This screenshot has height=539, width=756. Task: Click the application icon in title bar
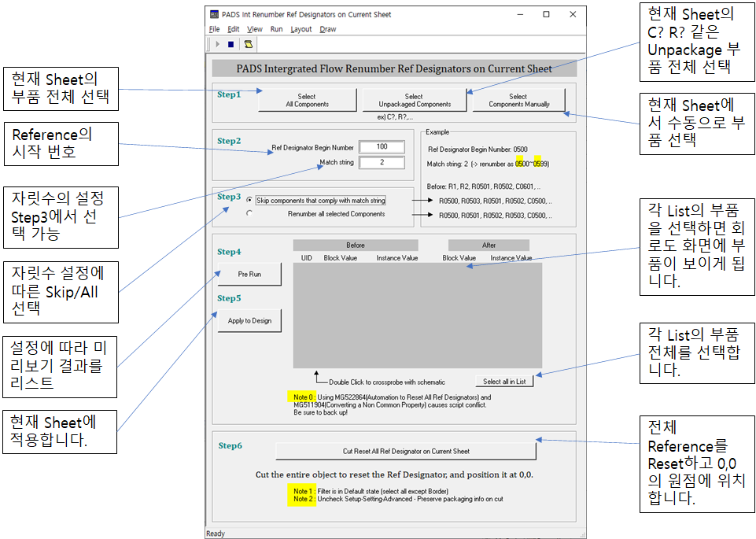215,14
